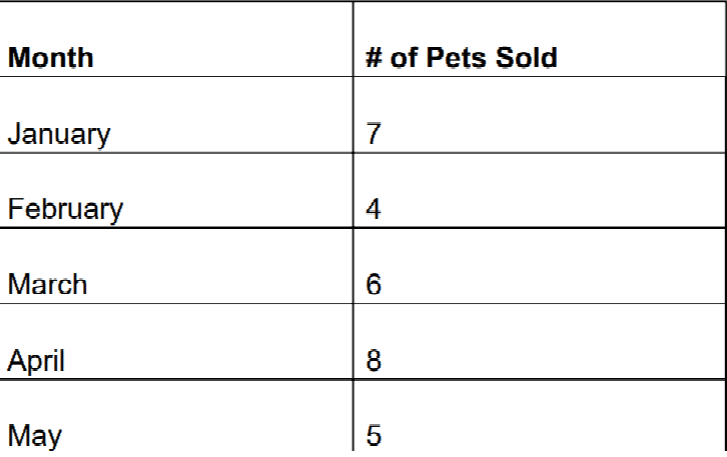Click the cell containing 7
Image resolution: width=727 pixels, height=457 pixels.
(539, 114)
